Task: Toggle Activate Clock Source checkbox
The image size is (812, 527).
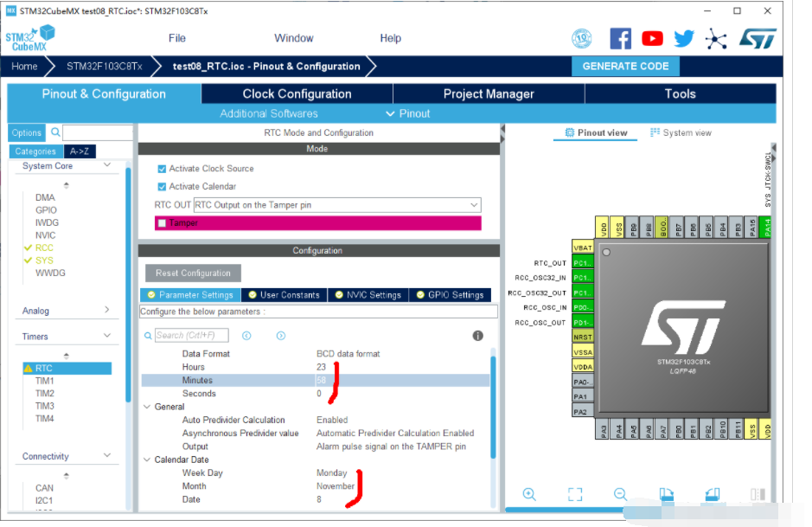Action: point(162,169)
